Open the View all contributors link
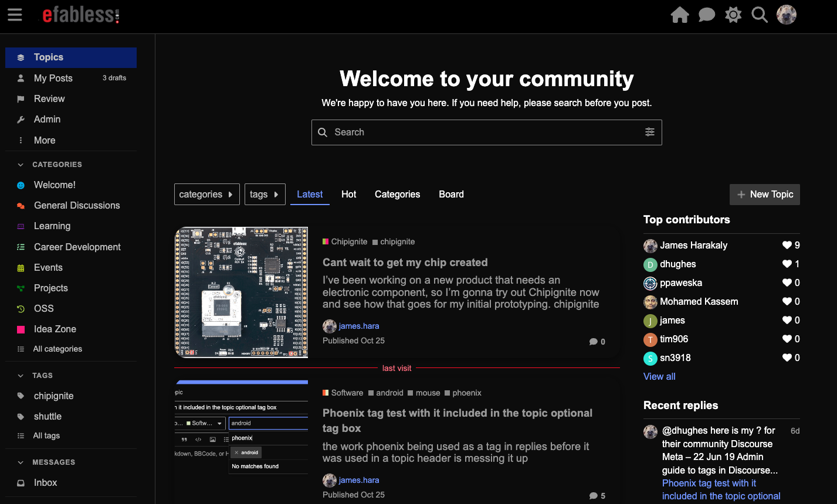Image resolution: width=837 pixels, height=504 pixels. tap(659, 376)
